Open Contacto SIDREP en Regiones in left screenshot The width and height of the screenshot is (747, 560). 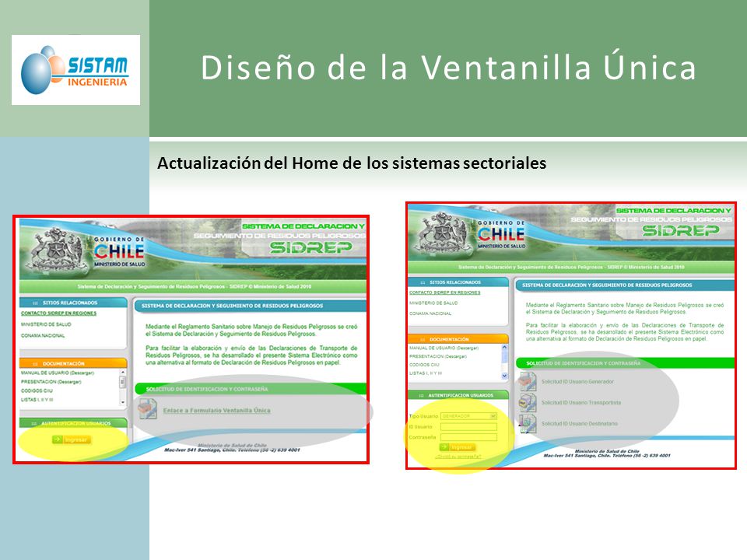[x=58, y=313]
